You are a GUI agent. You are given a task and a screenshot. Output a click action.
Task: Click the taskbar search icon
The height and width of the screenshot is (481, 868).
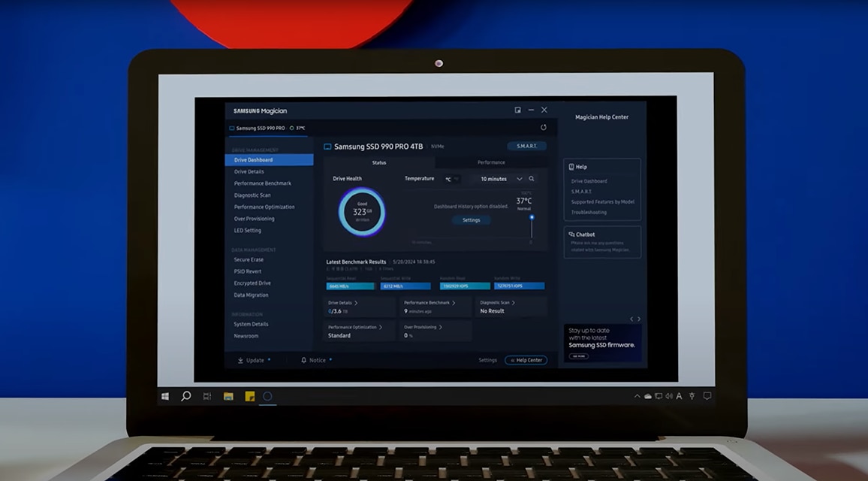click(x=186, y=396)
